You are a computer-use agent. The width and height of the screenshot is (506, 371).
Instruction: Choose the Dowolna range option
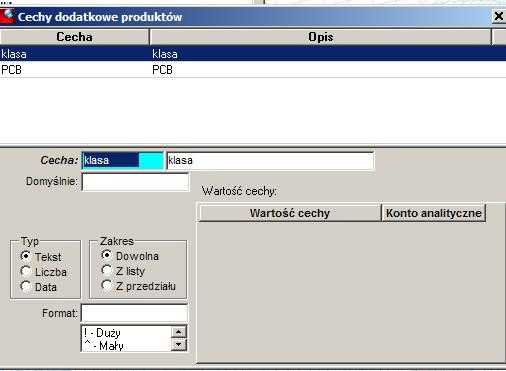tap(106, 255)
